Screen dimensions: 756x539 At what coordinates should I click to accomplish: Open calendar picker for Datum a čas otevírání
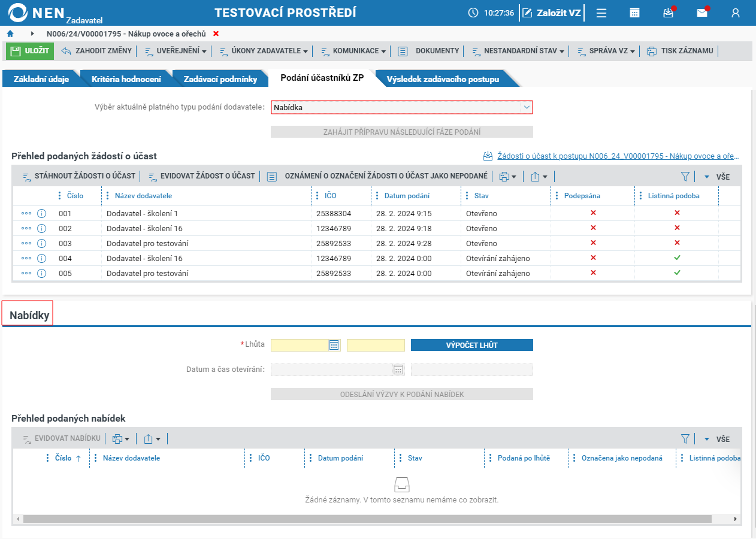(x=398, y=370)
